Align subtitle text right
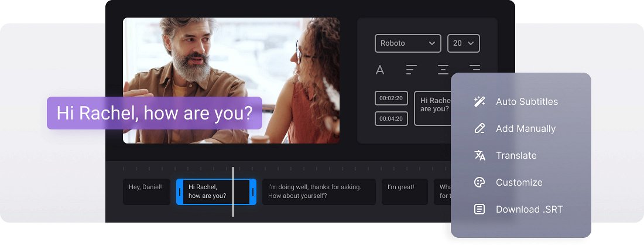This screenshot has width=644, height=246. (x=474, y=69)
